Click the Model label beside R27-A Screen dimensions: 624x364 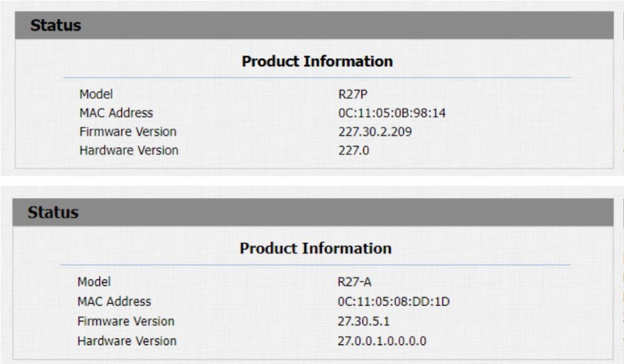click(94, 282)
